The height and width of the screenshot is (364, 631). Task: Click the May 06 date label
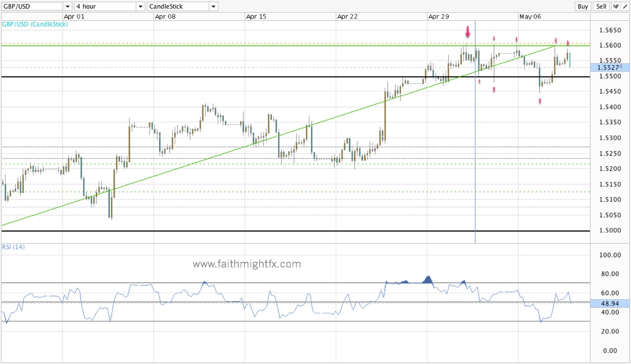click(x=530, y=17)
